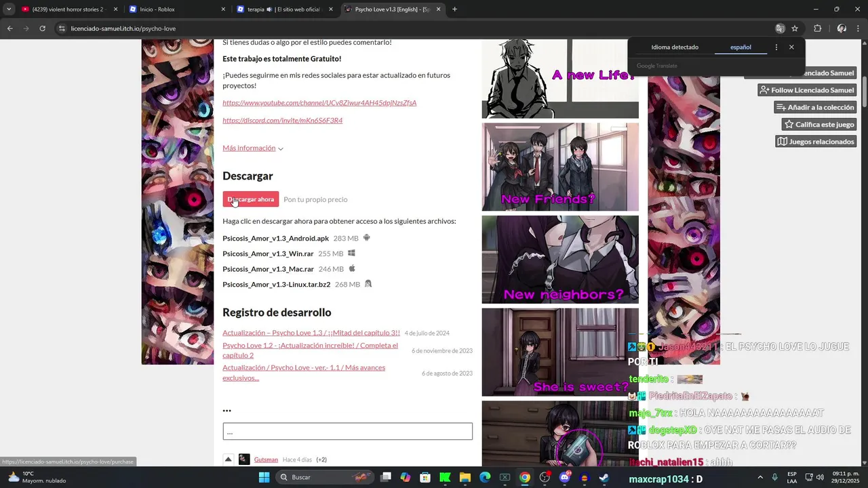Click the Windows icon beside Win.rar
This screenshot has height=488, width=868.
point(352,253)
